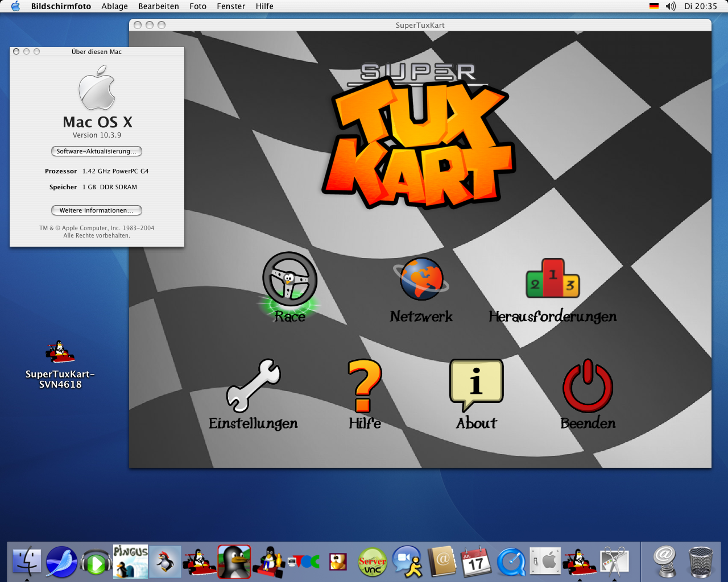The image size is (728, 582).
Task: Open the volume control in menu bar
Action: 671,6
